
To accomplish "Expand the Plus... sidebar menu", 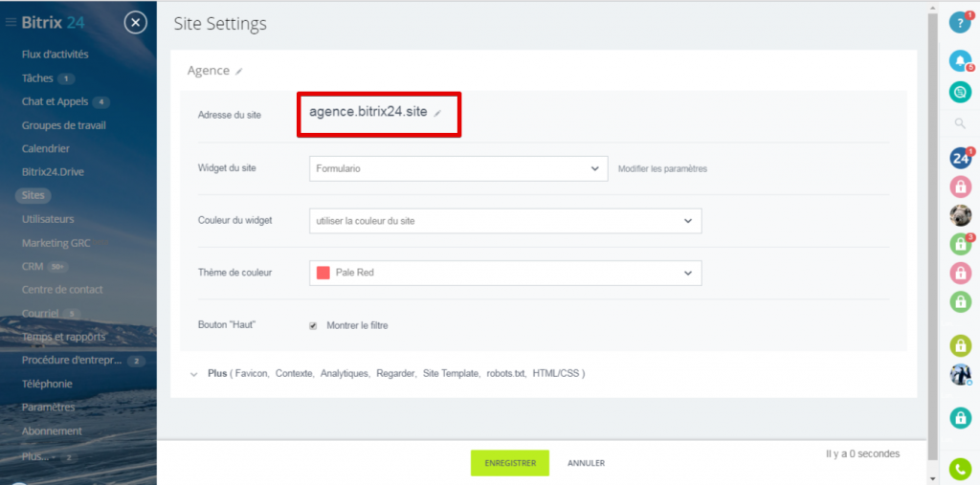I will coord(35,456).
